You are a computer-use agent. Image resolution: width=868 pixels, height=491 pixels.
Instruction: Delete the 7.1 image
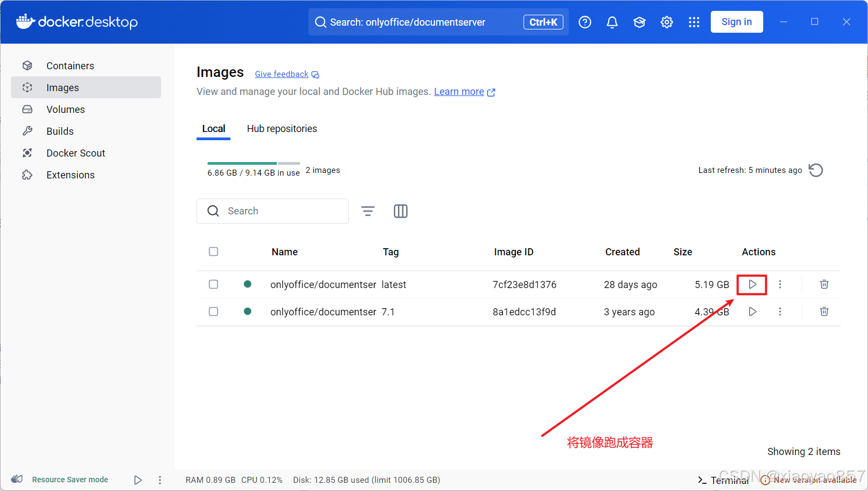tap(824, 312)
